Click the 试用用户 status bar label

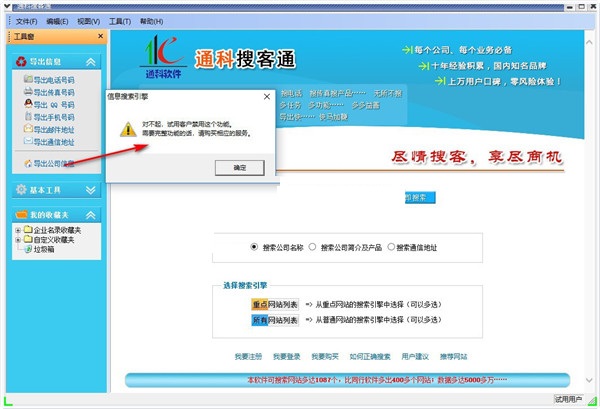(x=568, y=399)
